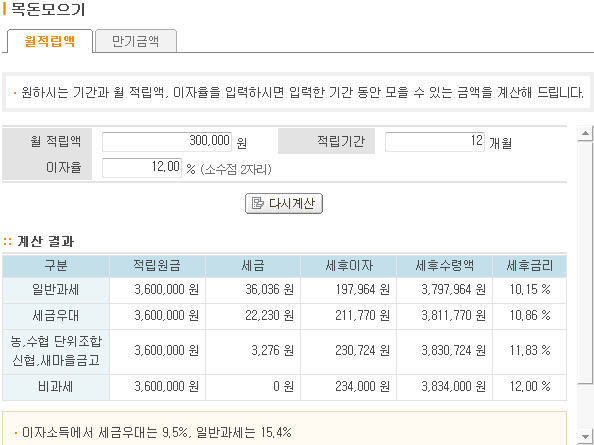The height and width of the screenshot is (445, 594).
Task: Click the scrollbar down arrow
Action: click(x=585, y=436)
